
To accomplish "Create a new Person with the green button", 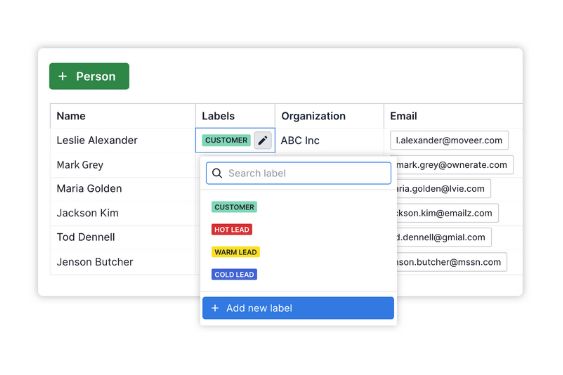I will click(x=89, y=76).
